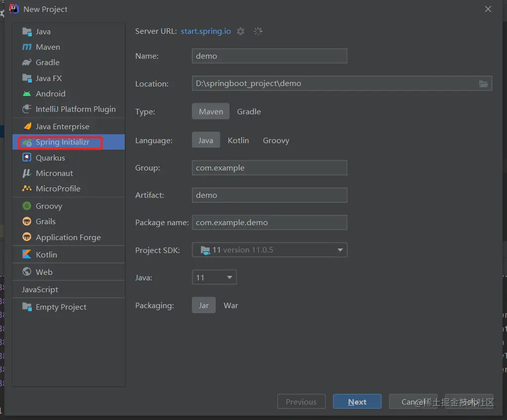Viewport: 507px width, 420px height.
Task: Select Java Enterprise generator
Action: click(x=69, y=126)
